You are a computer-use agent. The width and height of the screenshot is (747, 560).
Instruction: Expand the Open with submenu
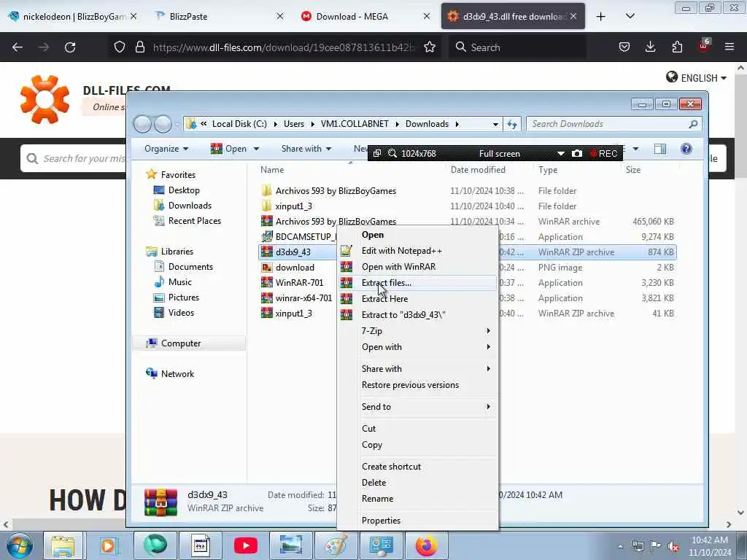417,347
